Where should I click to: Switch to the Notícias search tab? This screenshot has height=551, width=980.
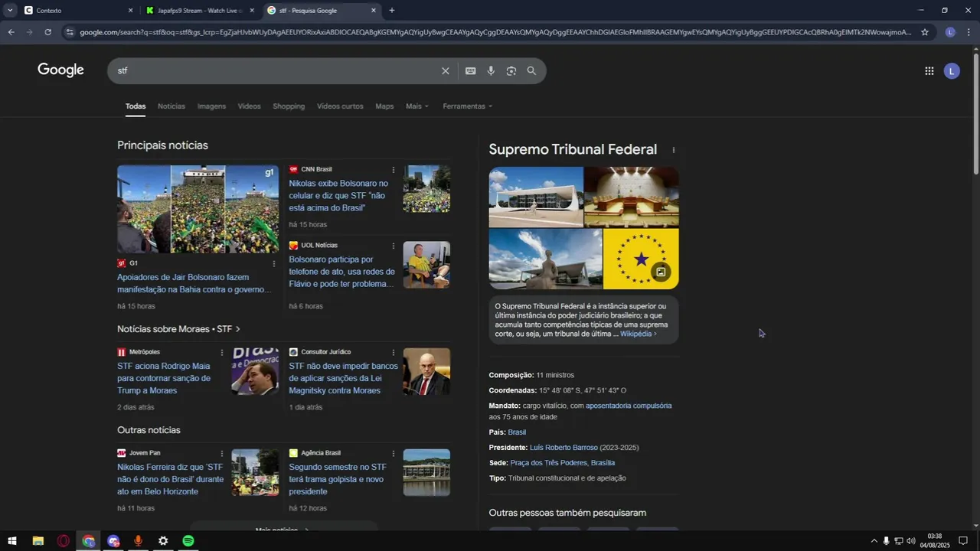(171, 106)
